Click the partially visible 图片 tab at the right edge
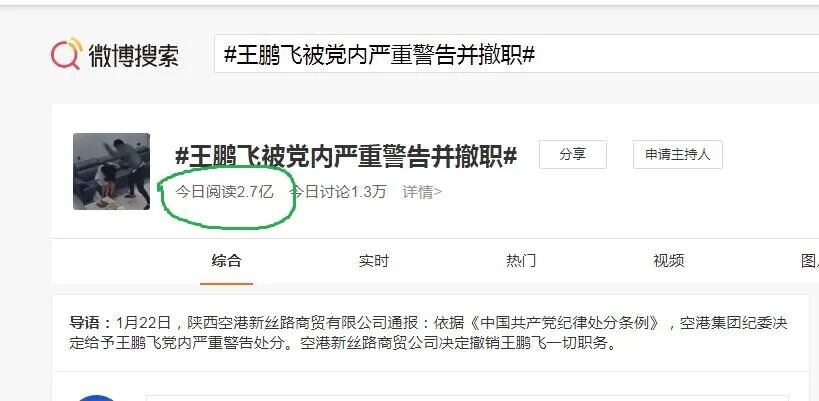This screenshot has width=819, height=401. tap(811, 261)
